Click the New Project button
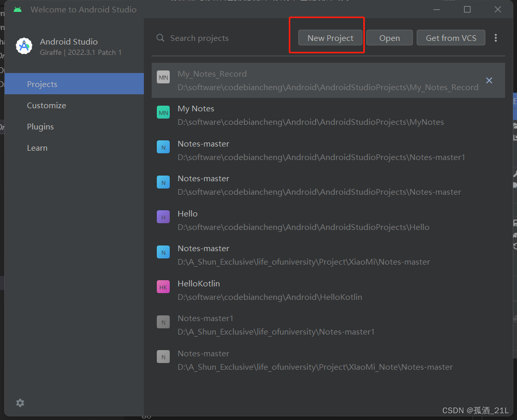The image size is (517, 420). point(330,38)
